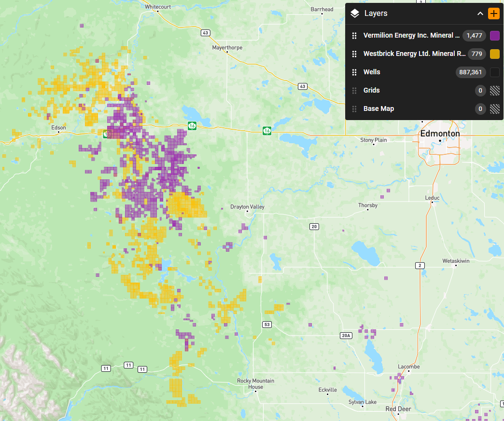Click Drayton Valley label on map

pyautogui.click(x=247, y=207)
